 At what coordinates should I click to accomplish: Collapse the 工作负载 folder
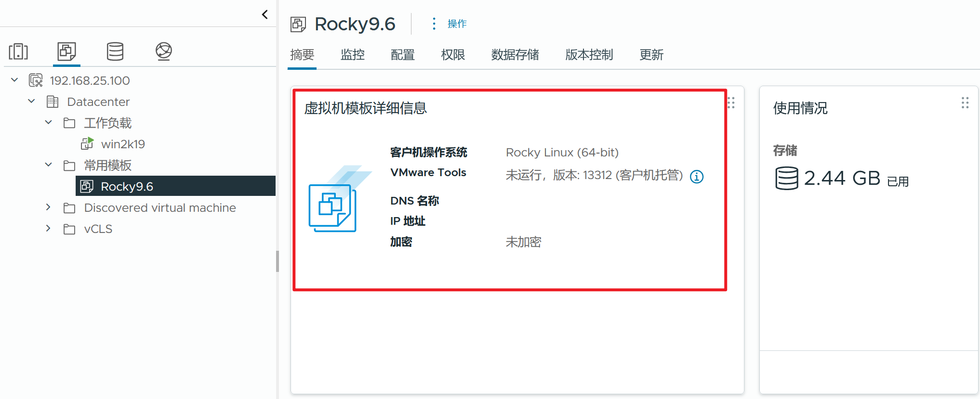(x=48, y=122)
